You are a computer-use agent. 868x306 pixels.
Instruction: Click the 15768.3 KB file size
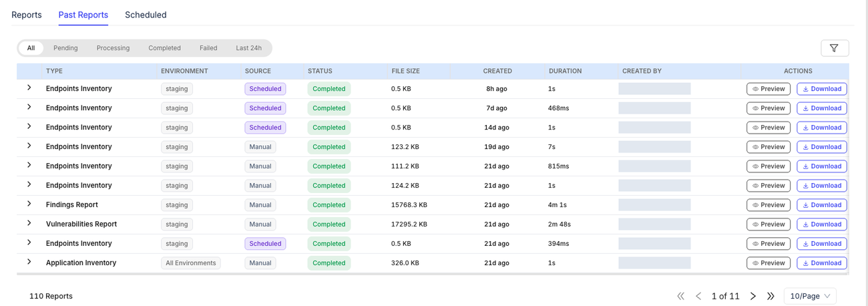(x=409, y=205)
